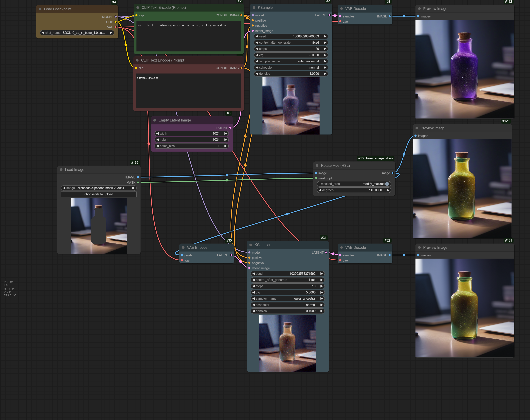Toggle the masked_area modify_masked switch
Screen dimensions: 530x420
click(x=387, y=184)
